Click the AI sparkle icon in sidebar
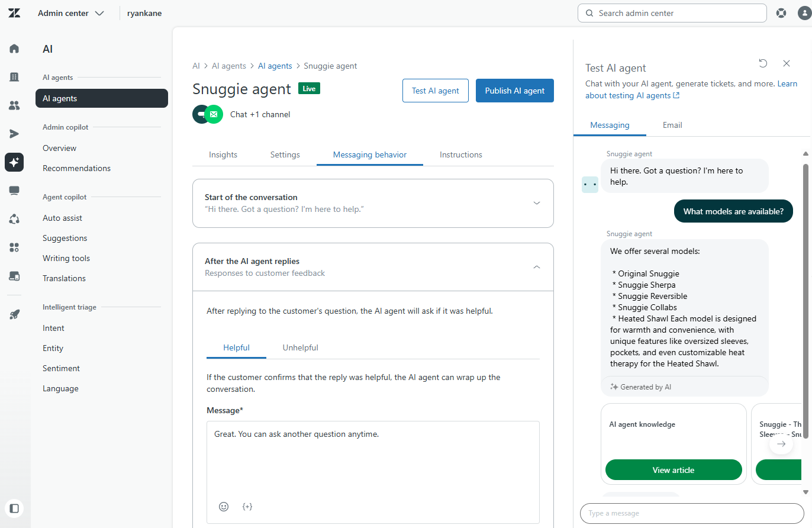 [x=14, y=162]
